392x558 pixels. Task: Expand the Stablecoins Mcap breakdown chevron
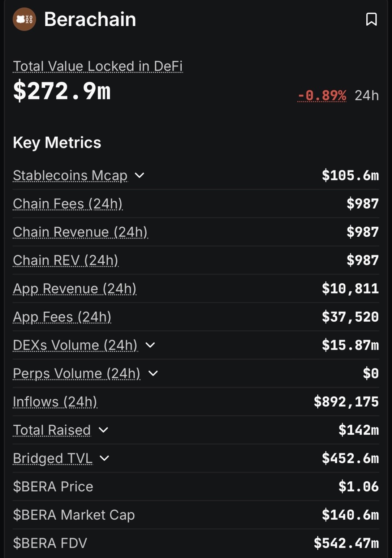coord(139,175)
